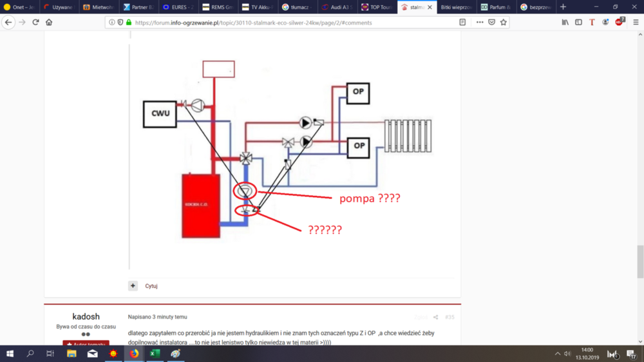Click the Cytuj quote link

(151, 286)
